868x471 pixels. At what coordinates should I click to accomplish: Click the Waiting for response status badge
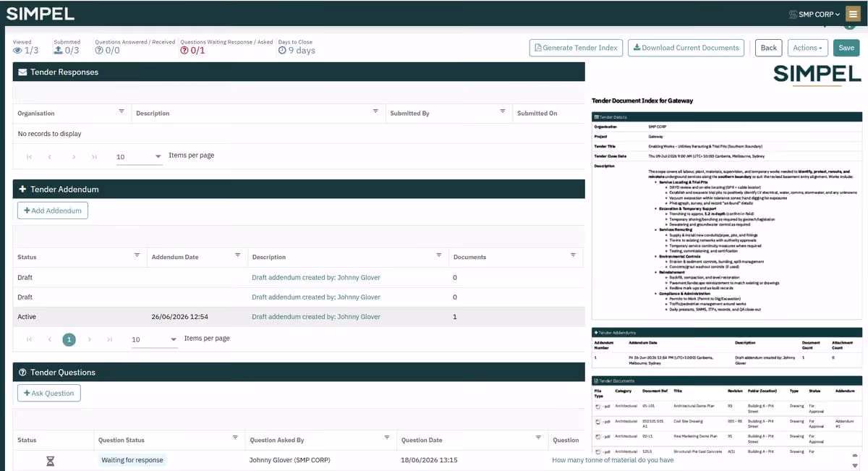tap(132, 460)
